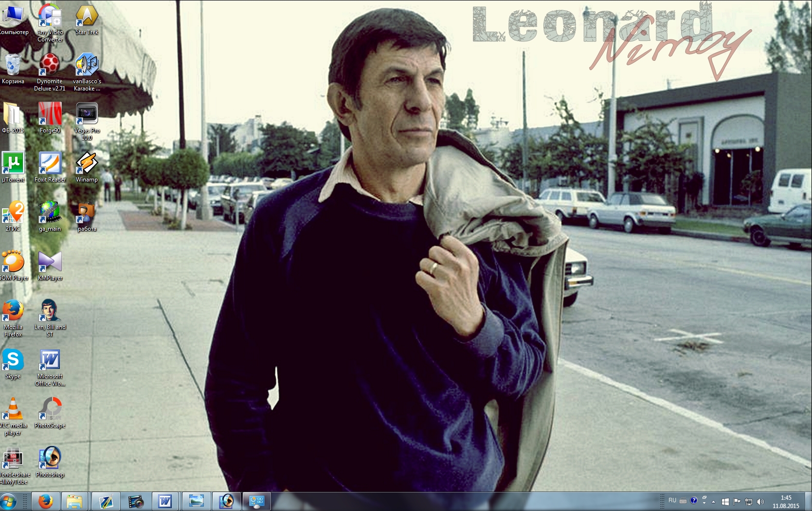Select the GOM Player desktop shortcut
The height and width of the screenshot is (511, 812).
[x=13, y=266]
